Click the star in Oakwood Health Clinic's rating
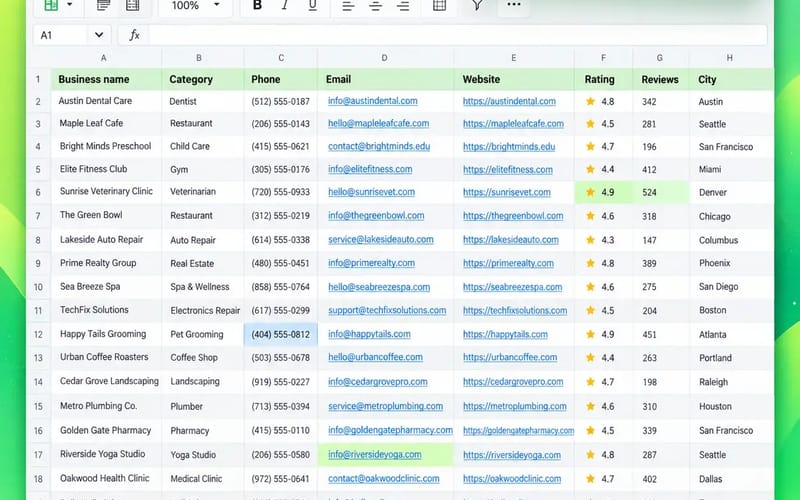This screenshot has height=500, width=800. coord(590,479)
